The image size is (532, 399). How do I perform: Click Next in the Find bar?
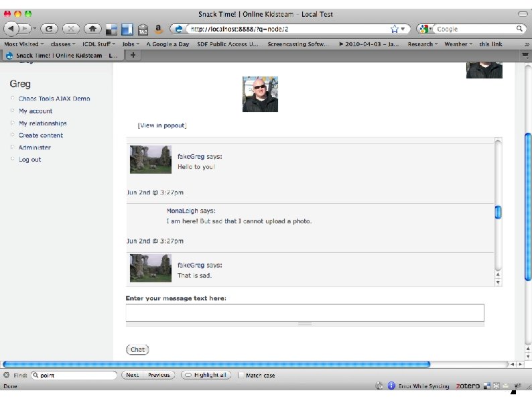(132, 375)
